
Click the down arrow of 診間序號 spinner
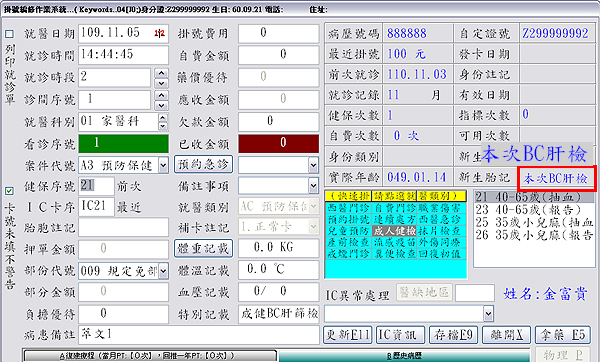pyautogui.click(x=162, y=105)
